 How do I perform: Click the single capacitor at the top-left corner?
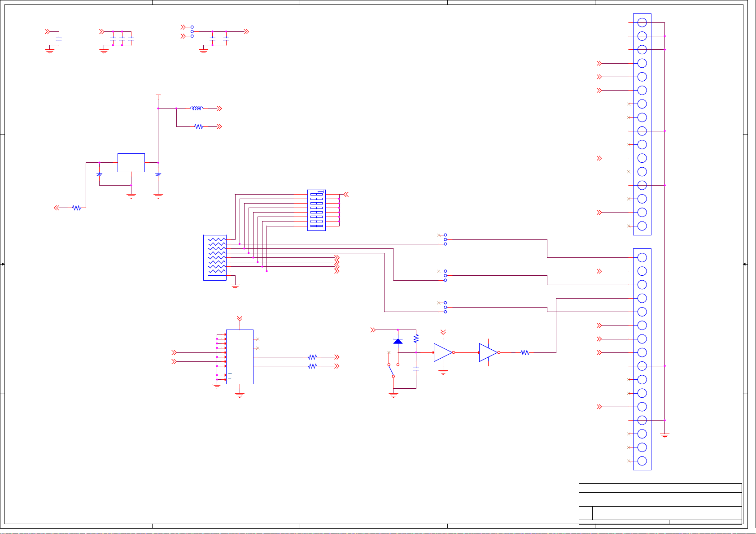point(58,39)
